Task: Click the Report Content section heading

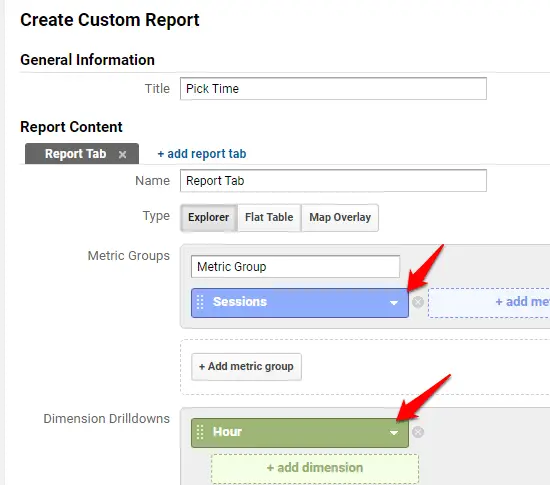Action: point(71,127)
